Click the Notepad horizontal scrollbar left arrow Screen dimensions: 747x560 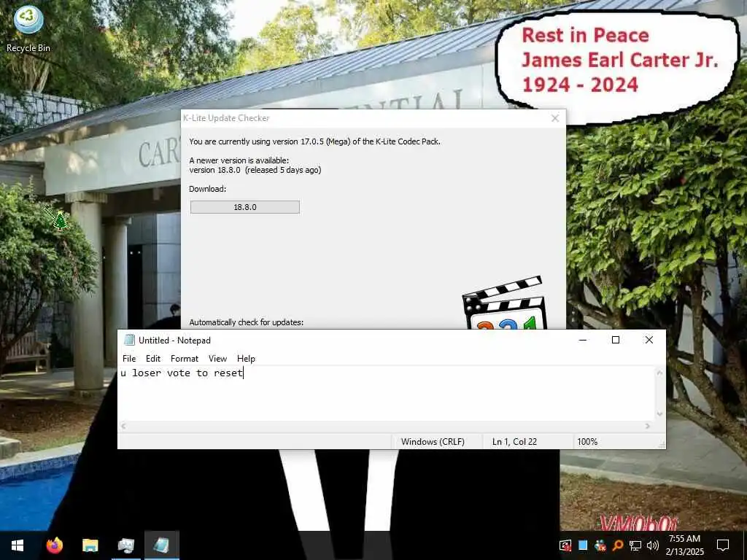click(123, 426)
